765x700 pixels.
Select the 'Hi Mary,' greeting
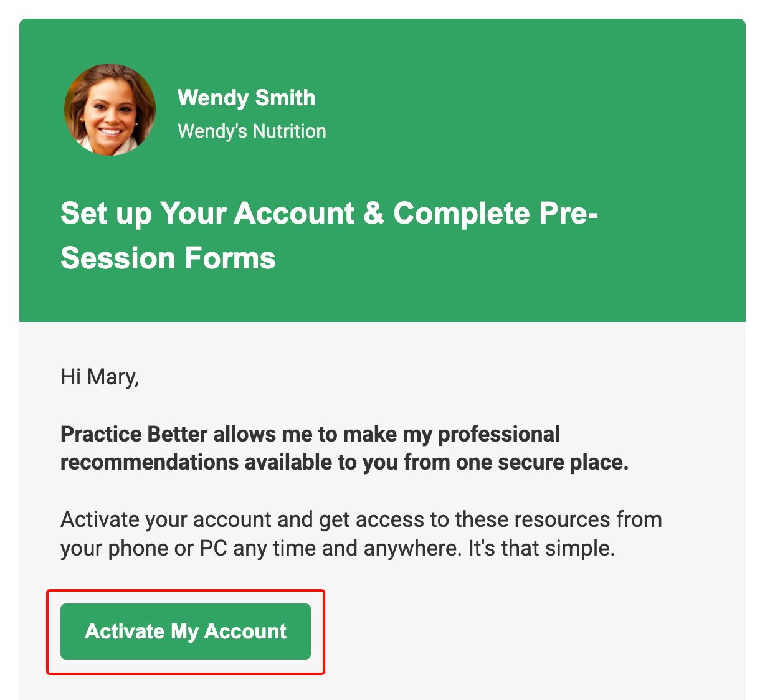point(100,377)
